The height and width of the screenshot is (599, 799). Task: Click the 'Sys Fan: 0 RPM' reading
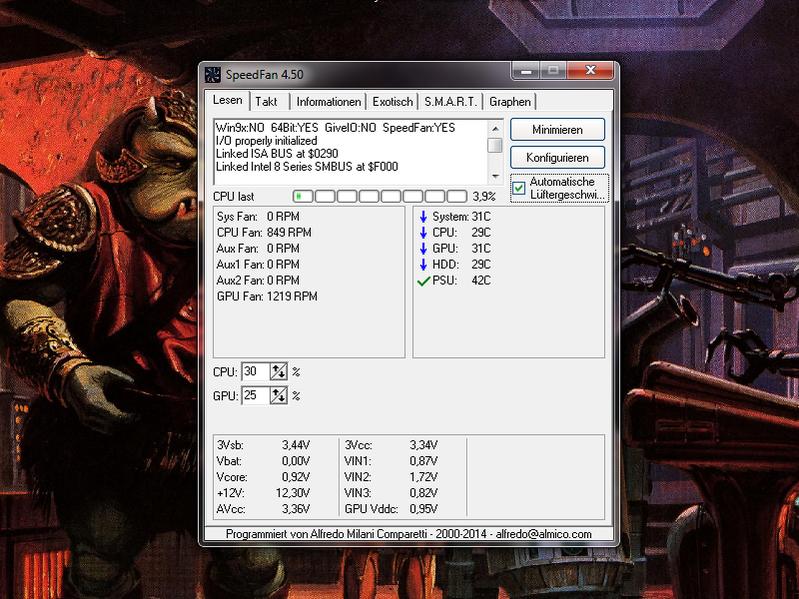(x=258, y=216)
